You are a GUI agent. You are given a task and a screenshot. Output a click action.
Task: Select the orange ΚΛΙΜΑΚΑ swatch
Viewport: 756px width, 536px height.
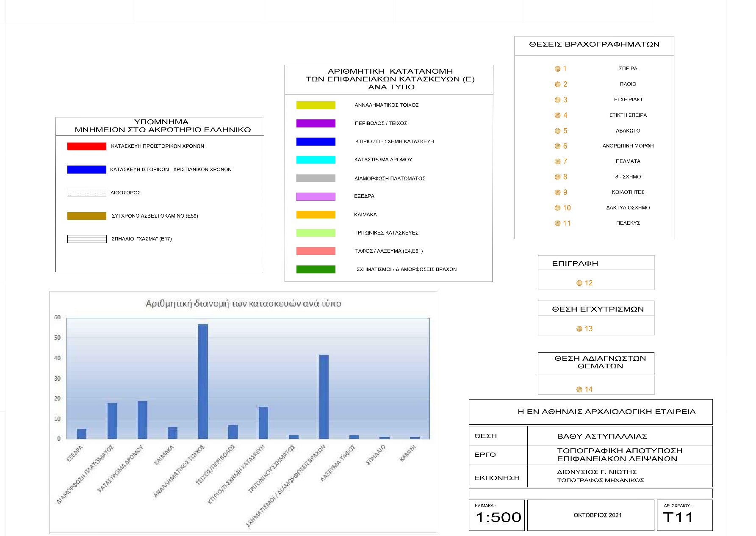tap(316, 215)
